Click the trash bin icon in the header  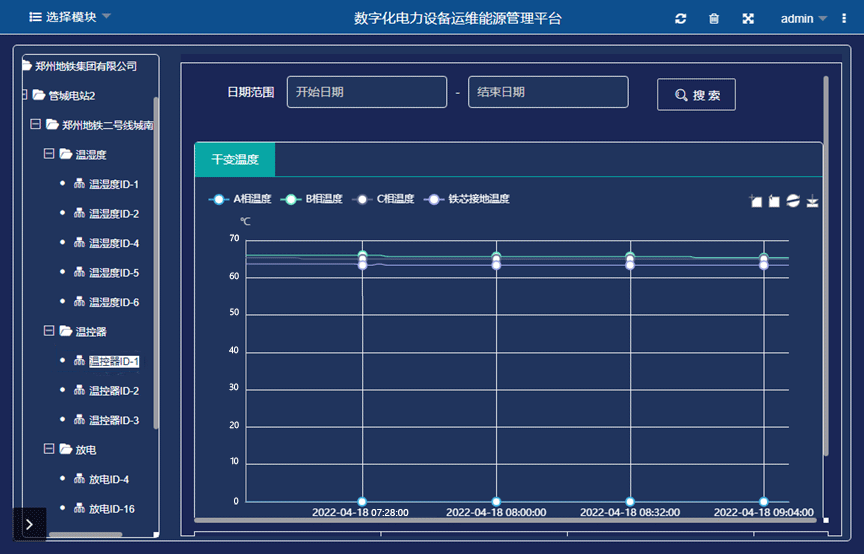(x=714, y=19)
